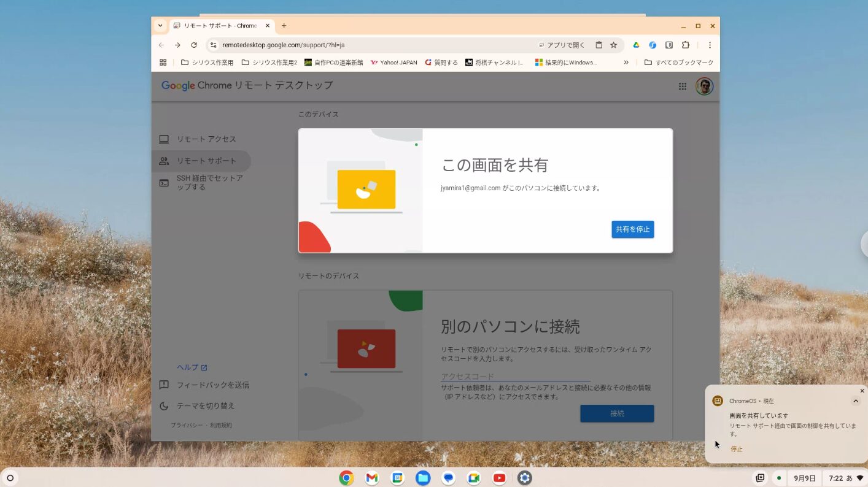The height and width of the screenshot is (487, 868).
Task: Maximize the Chrome window
Action: (x=698, y=26)
